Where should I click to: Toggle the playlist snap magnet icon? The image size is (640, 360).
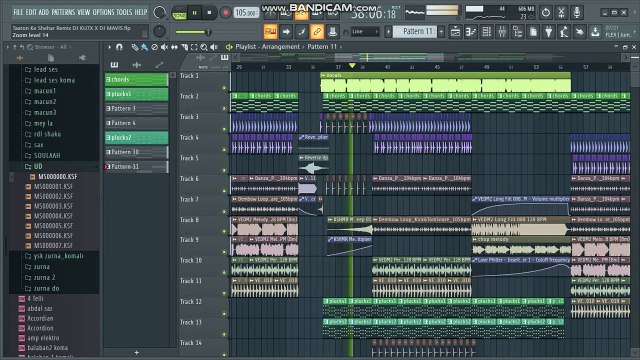[119, 47]
